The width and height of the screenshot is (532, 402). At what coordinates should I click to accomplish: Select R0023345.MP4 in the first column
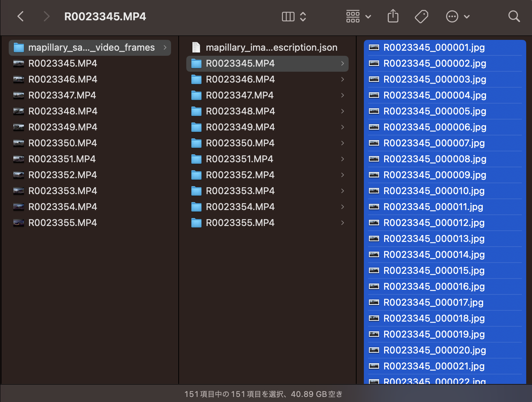[x=62, y=63]
